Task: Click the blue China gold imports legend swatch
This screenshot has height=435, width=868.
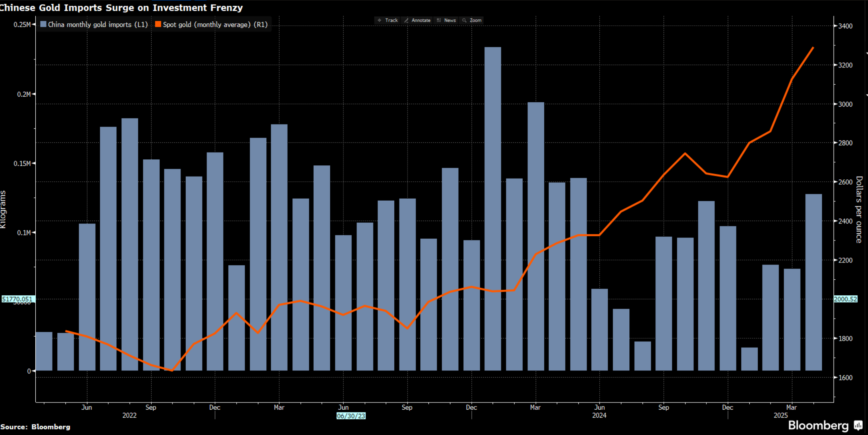Action: (x=43, y=24)
